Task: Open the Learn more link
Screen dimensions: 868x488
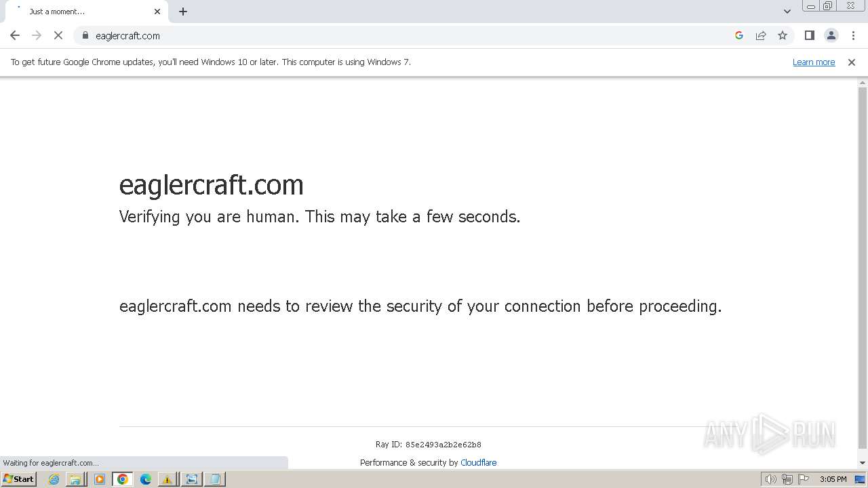Action: pyautogui.click(x=814, y=62)
